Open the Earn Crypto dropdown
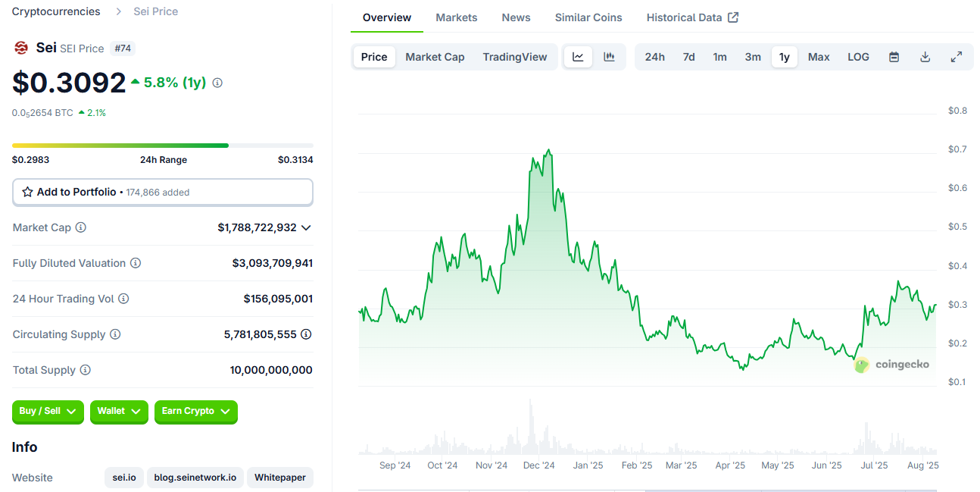The width and height of the screenshot is (980, 492). [196, 411]
